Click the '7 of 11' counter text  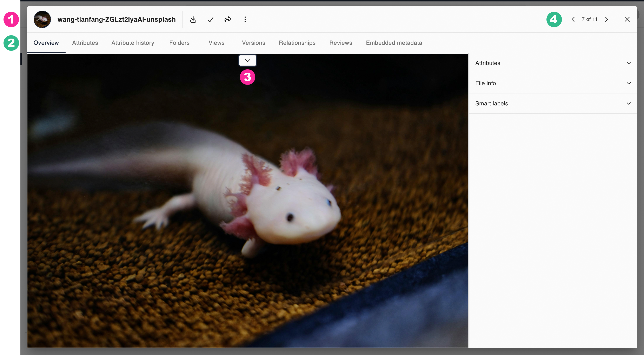tap(590, 19)
